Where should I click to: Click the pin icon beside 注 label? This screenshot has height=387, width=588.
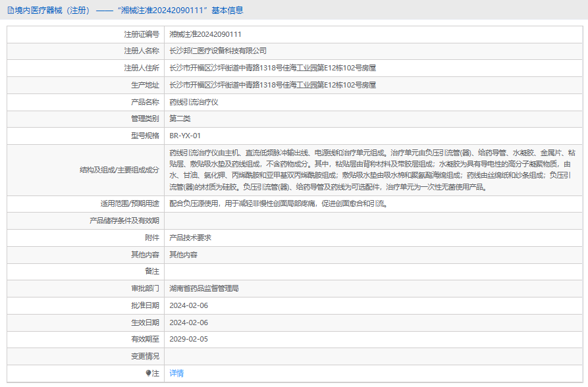(148, 373)
